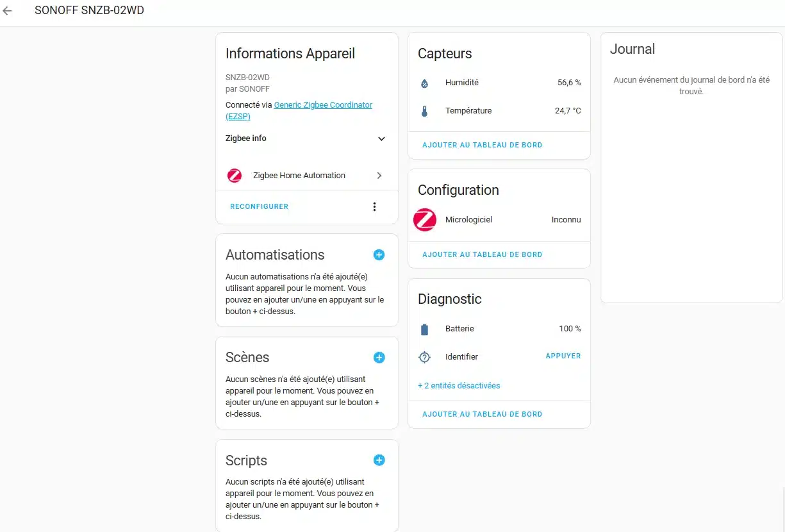Click the Température thermometer icon
The image size is (785, 532).
[424, 111]
